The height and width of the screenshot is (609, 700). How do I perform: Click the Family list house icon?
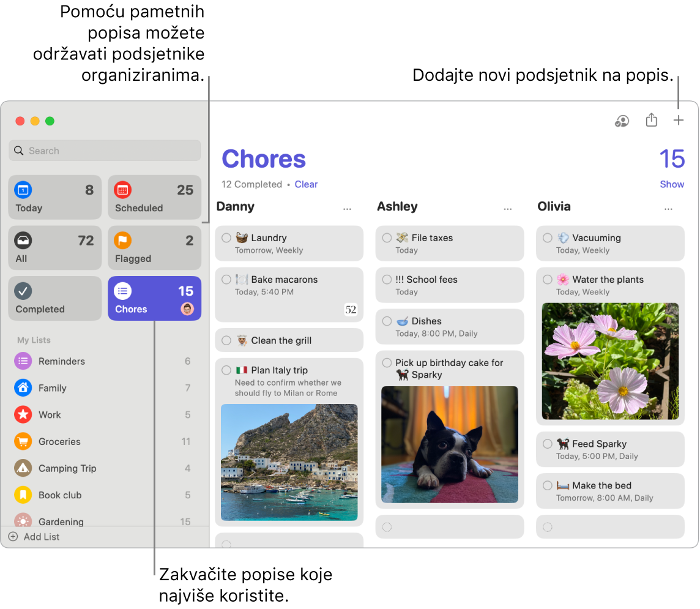tap(23, 387)
